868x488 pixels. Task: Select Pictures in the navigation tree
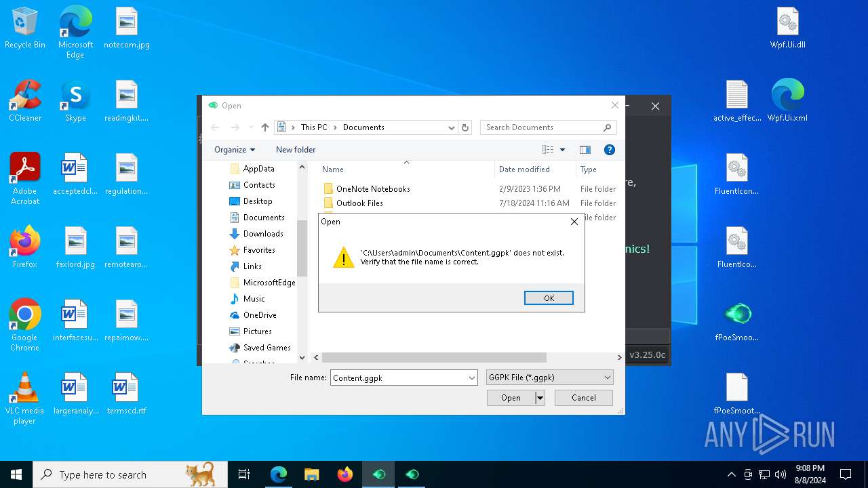coord(257,331)
